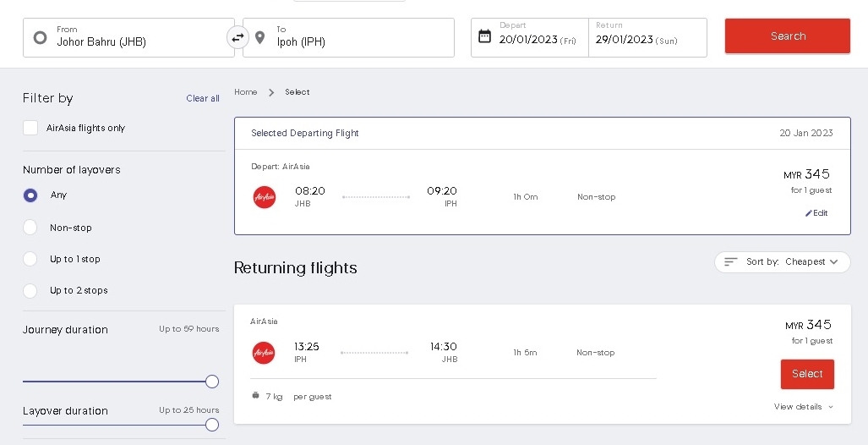Open the Sort by Cheapest dropdown
Viewport: 868px width, 445px height.
point(782,261)
